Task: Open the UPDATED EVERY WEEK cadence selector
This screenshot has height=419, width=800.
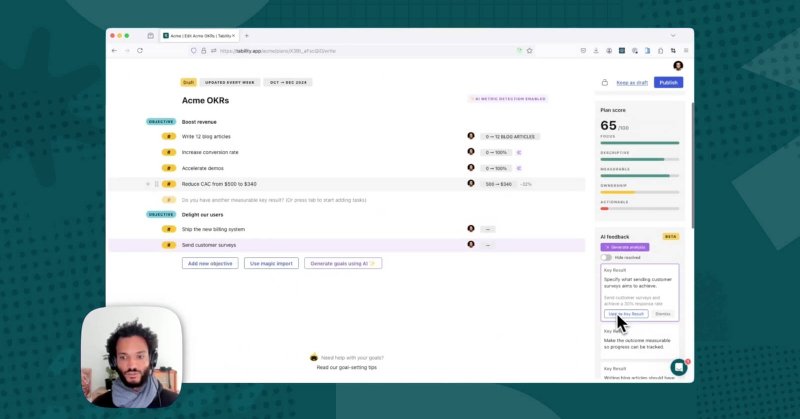Action: point(230,82)
